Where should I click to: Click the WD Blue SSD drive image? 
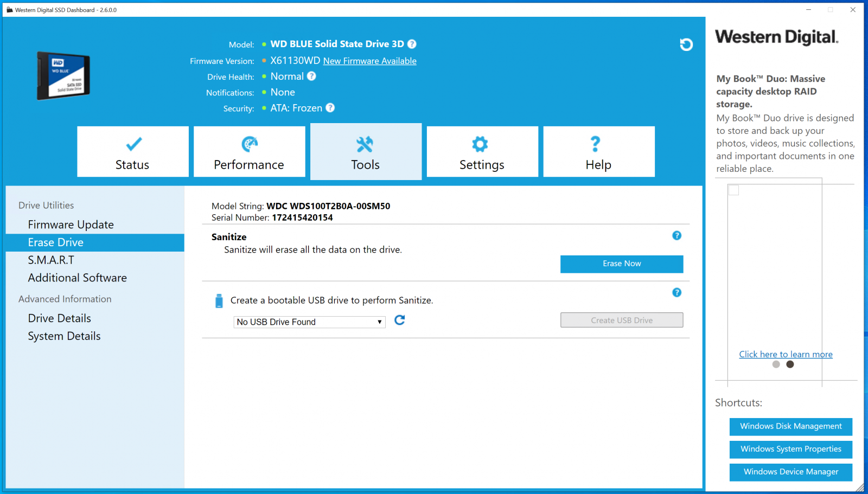click(x=63, y=76)
